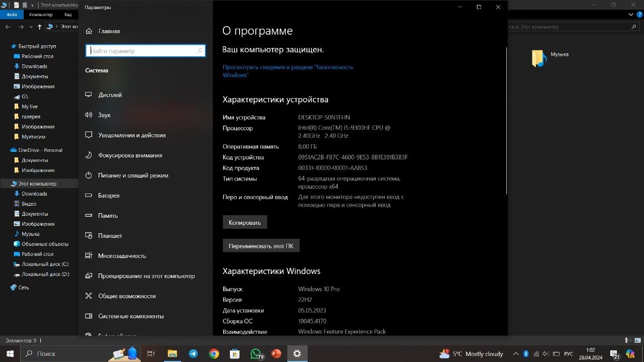Open File Explorer from the taskbar
This screenshot has height=362, width=644.
[172, 353]
